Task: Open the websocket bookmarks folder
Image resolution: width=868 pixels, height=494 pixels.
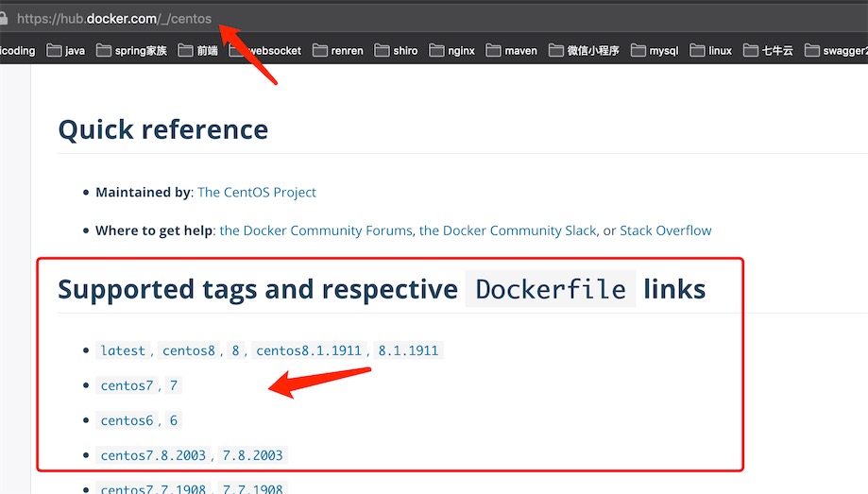Action: (265, 50)
